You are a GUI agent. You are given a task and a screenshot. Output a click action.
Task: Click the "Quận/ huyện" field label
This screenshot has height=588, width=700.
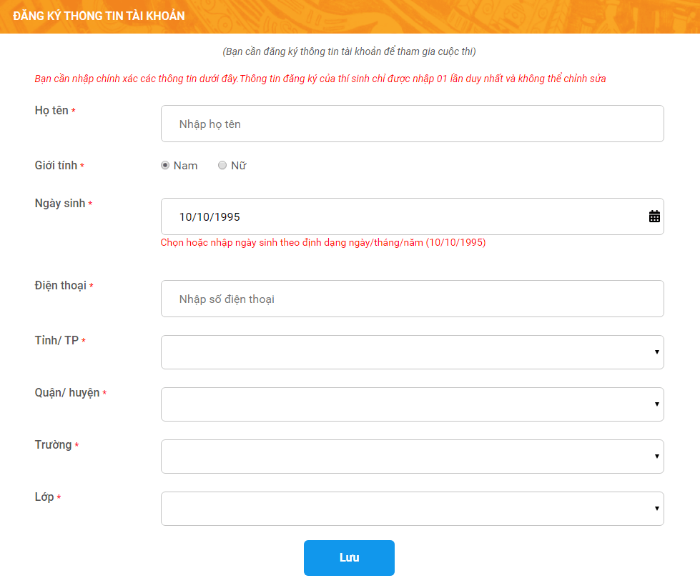coord(67,393)
